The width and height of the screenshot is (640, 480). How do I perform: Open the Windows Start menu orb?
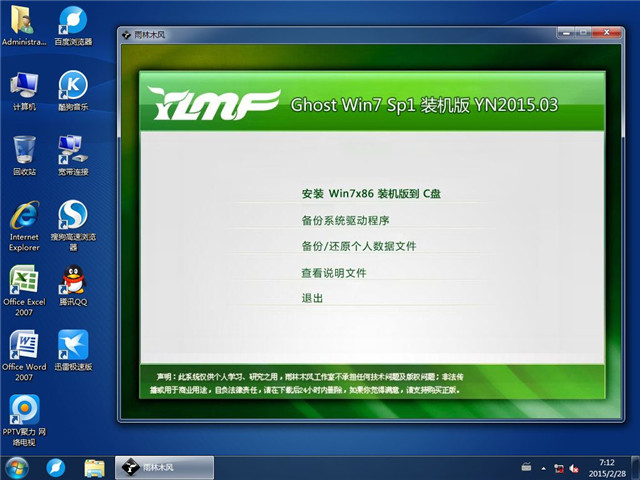tap(17, 468)
